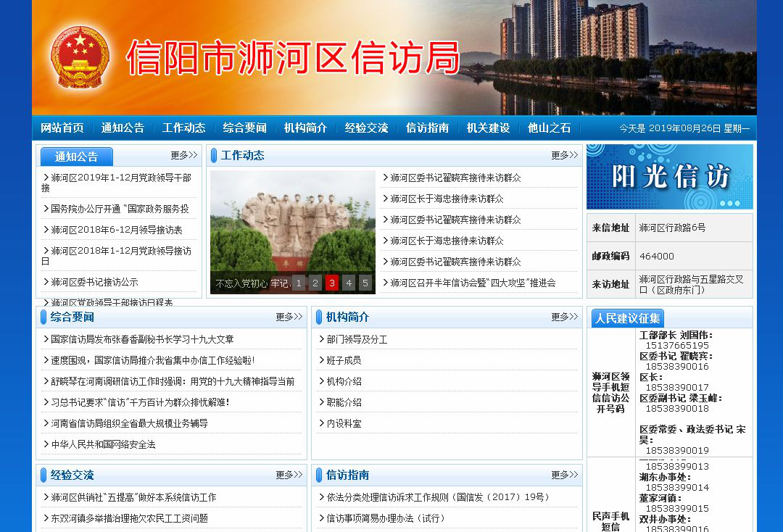
Task: Open 舒晓琴在河南调研信访工作 article
Action: pyautogui.click(x=173, y=381)
